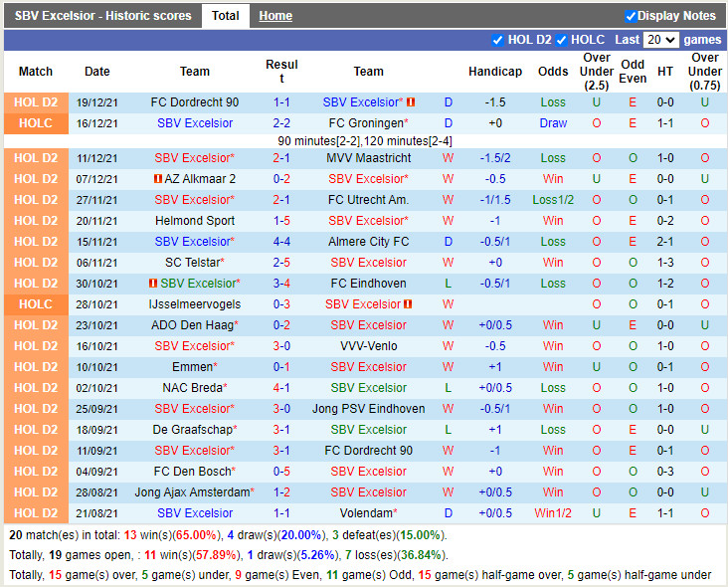Click Win1/2 odds in Volendam row
Image resolution: width=728 pixels, height=587 pixels.
click(x=553, y=513)
